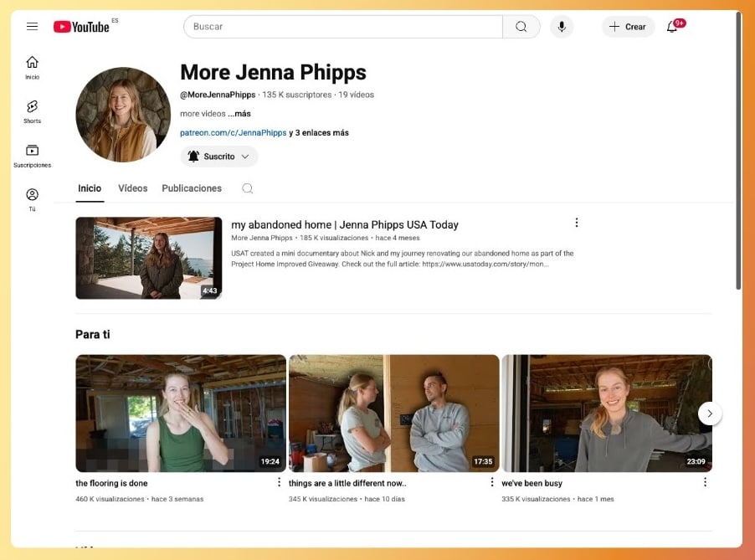The width and height of the screenshot is (755, 560).
Task: Open options for 'the flooring is done'
Action: click(279, 482)
